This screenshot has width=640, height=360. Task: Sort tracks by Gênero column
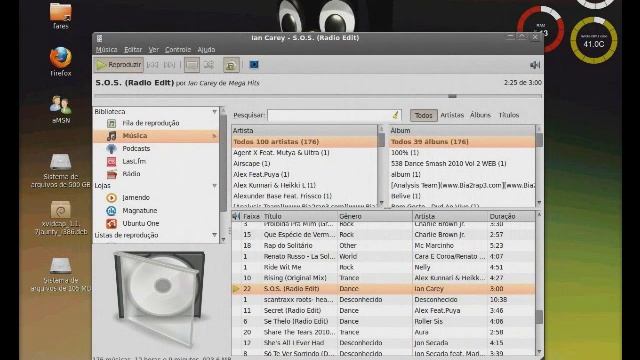tap(375, 216)
